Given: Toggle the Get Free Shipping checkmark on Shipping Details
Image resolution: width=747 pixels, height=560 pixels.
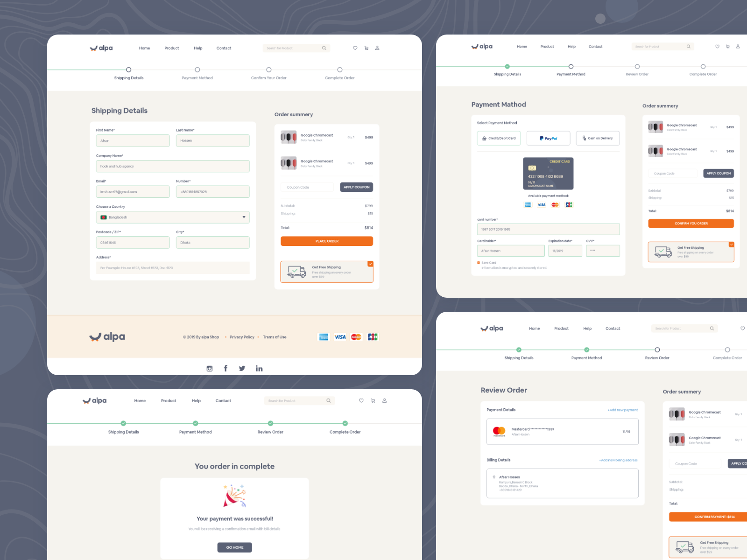Looking at the screenshot, I should 370,264.
